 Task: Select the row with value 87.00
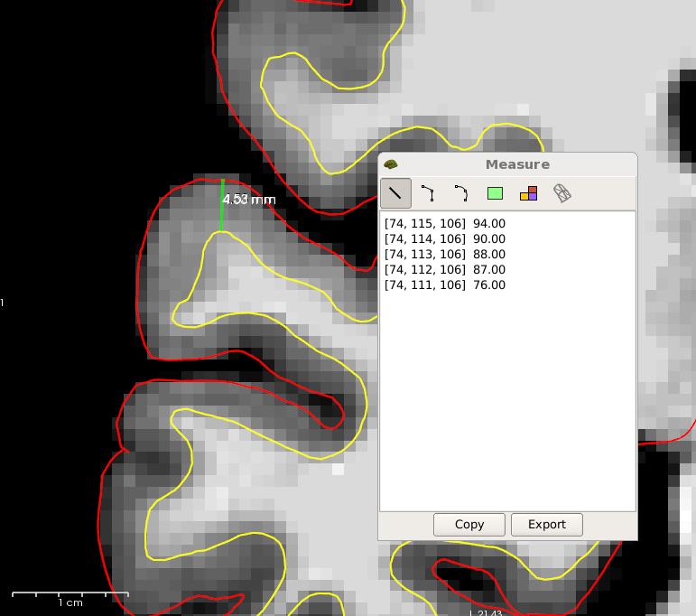coord(444,270)
